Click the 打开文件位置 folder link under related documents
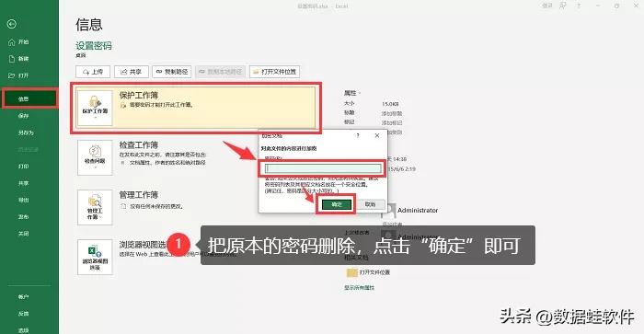The height and width of the screenshot is (334, 644). 368,272
